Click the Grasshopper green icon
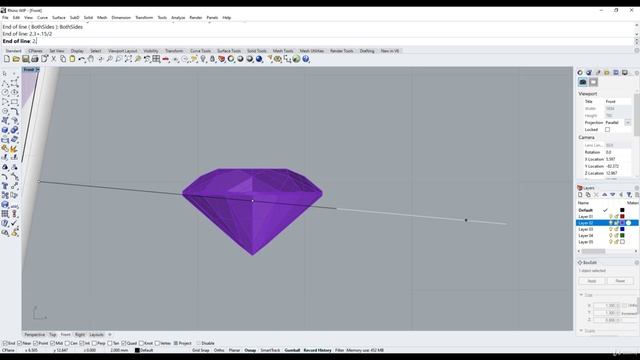This screenshot has width=640, height=360. 296,59
